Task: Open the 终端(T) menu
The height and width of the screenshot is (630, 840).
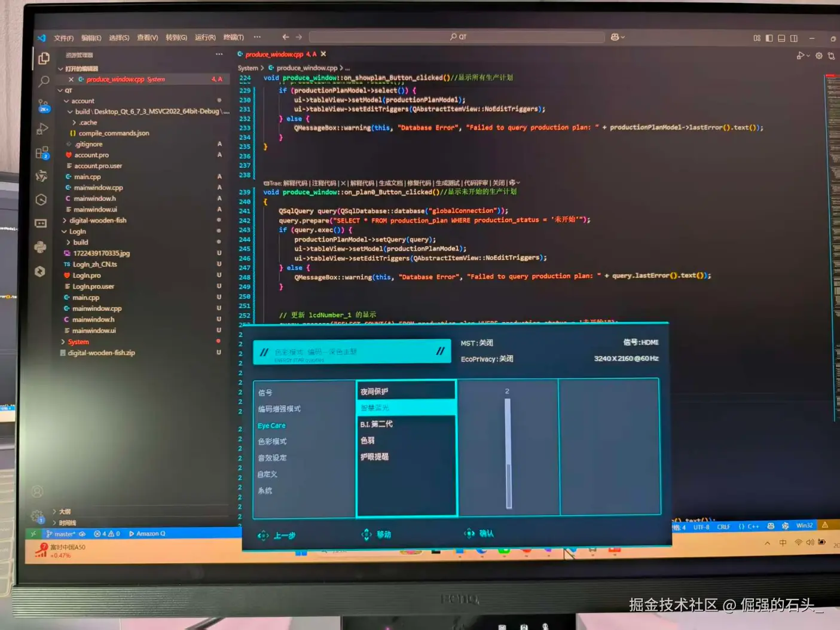Action: pos(234,38)
